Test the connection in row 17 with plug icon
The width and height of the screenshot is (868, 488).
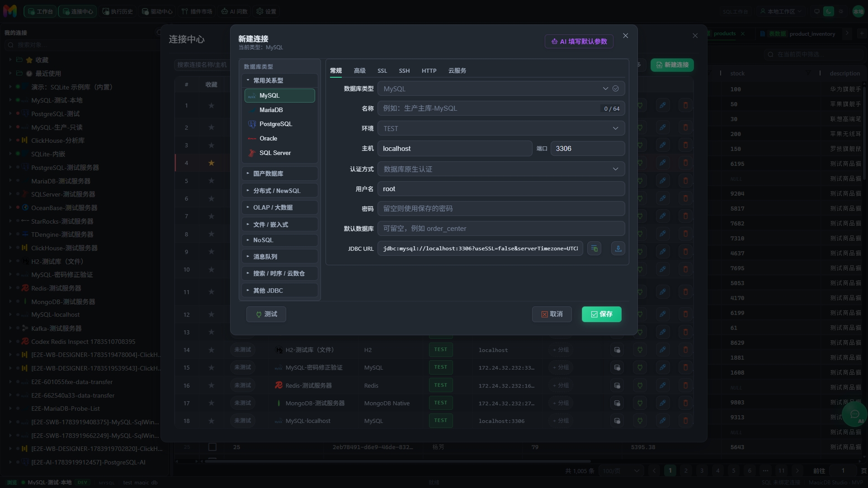(640, 403)
